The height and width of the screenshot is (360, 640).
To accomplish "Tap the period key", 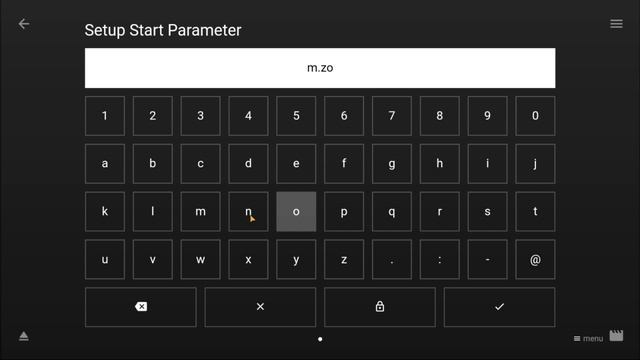I will pos(392,259).
